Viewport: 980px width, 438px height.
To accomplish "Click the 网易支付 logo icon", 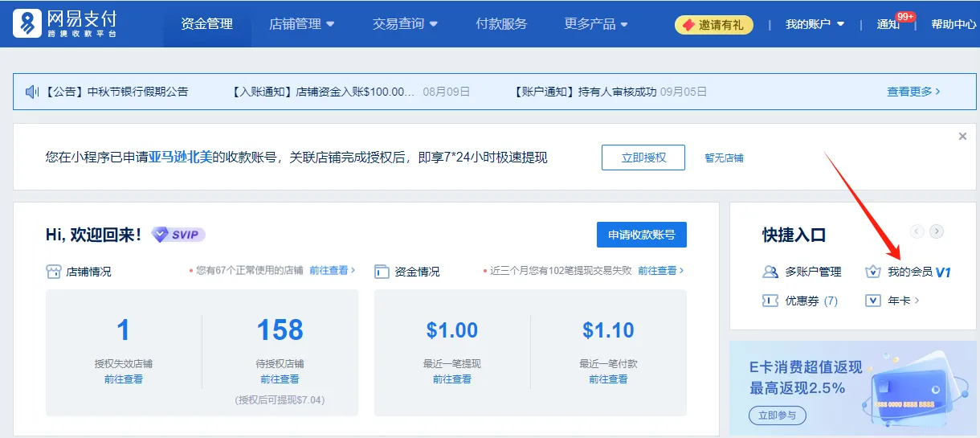I will click(29, 23).
